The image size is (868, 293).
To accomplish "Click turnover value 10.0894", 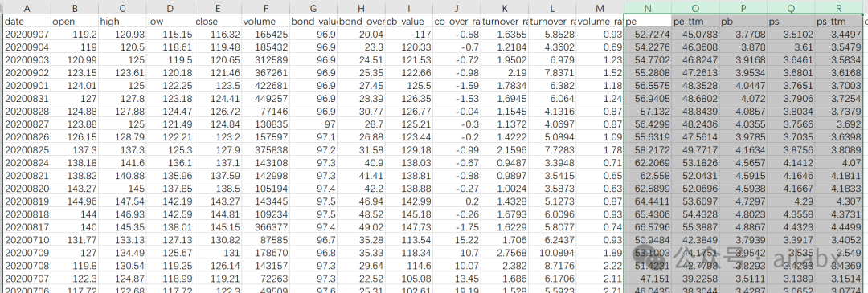I will tap(552, 253).
